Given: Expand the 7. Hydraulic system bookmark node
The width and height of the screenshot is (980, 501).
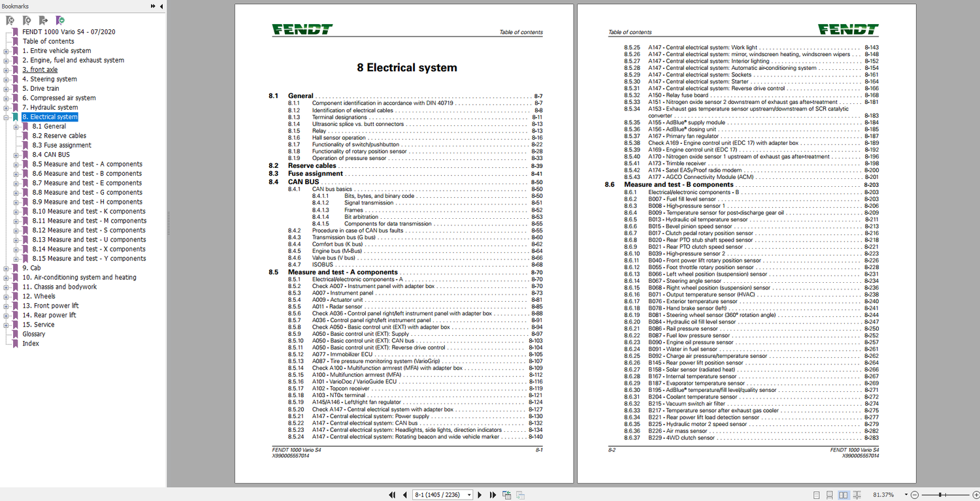Looking at the screenshot, I should (6, 108).
